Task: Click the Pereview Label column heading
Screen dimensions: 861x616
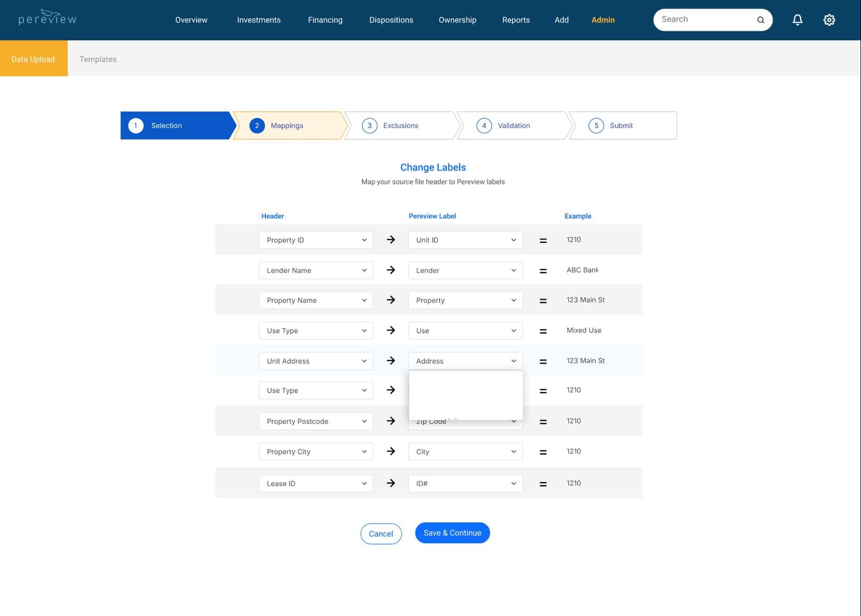Action: (x=432, y=216)
